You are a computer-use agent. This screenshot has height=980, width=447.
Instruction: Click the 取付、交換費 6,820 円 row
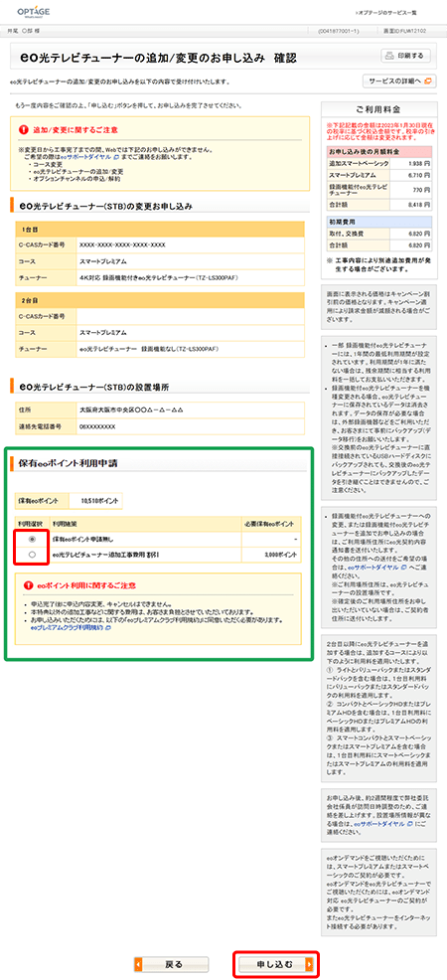coord(378,233)
